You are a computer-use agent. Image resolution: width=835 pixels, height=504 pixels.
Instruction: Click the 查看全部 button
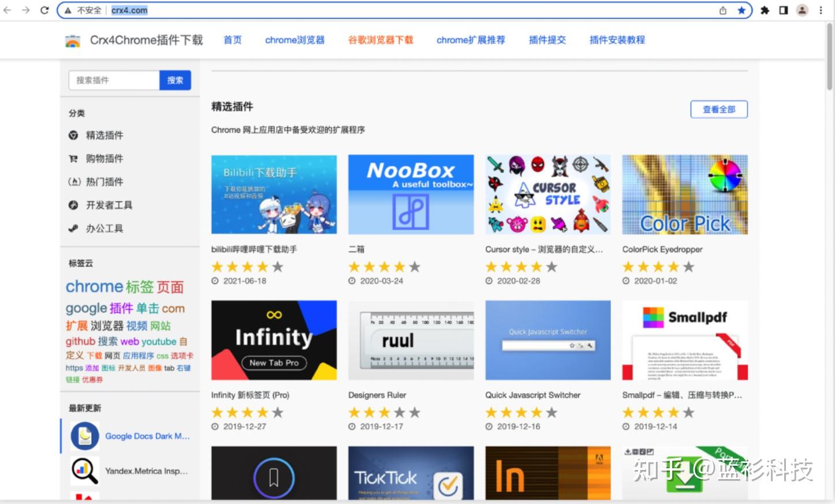[x=719, y=109]
